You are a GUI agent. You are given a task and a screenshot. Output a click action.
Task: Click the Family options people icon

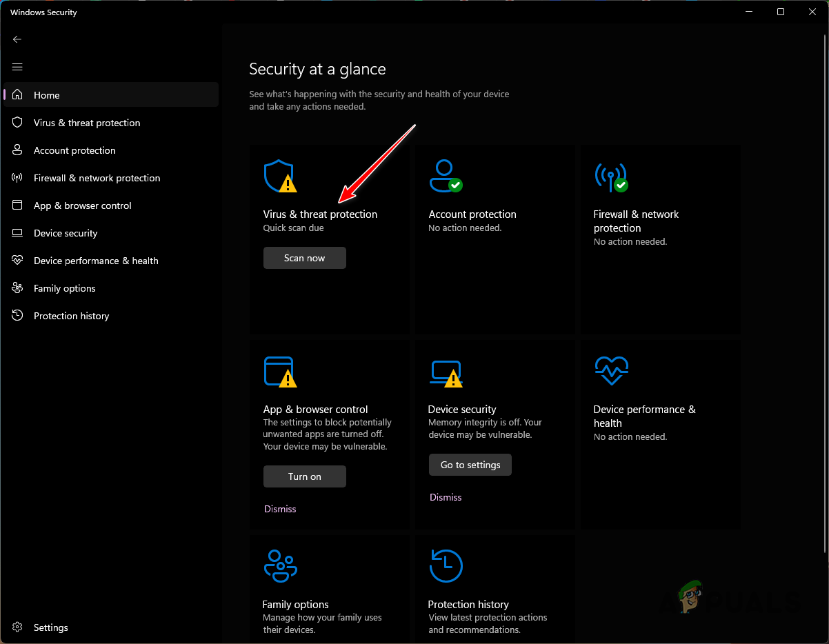tap(280, 565)
